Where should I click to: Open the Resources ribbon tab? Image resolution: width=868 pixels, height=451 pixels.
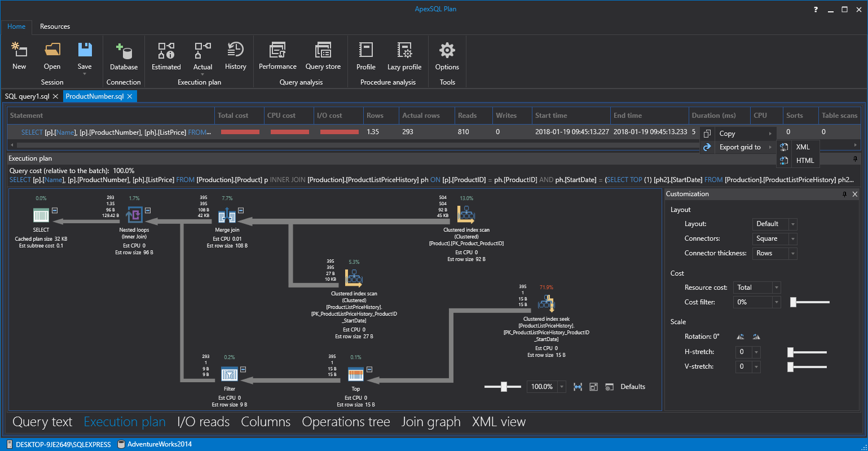click(x=55, y=26)
